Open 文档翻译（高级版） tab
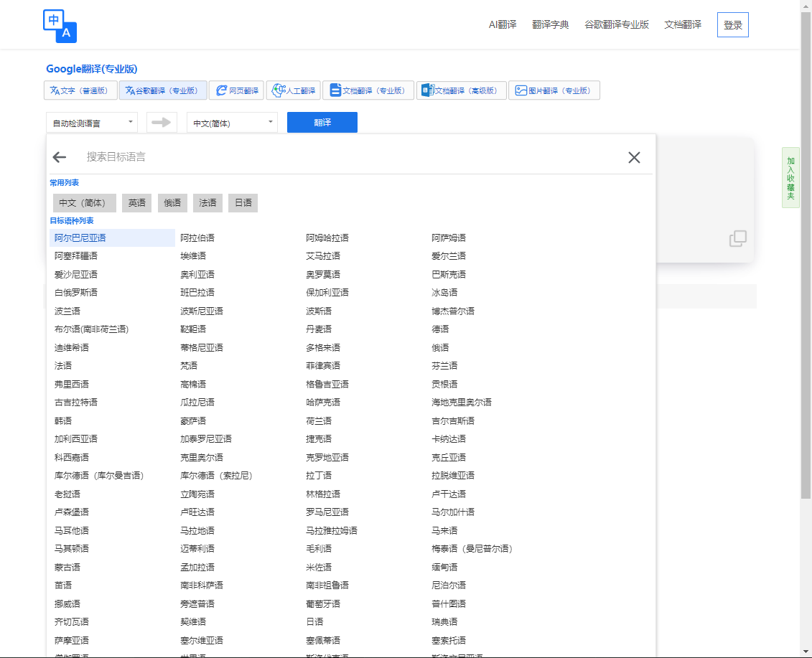 click(x=462, y=90)
